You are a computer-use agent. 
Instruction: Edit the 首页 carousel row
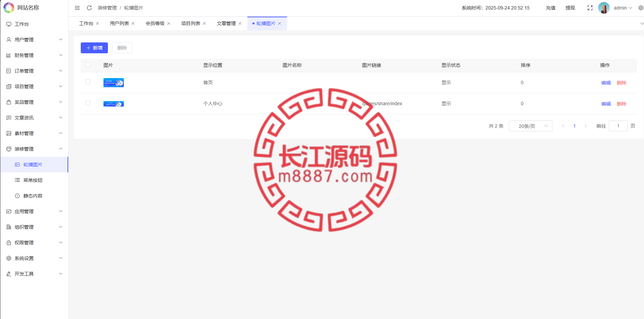point(606,83)
